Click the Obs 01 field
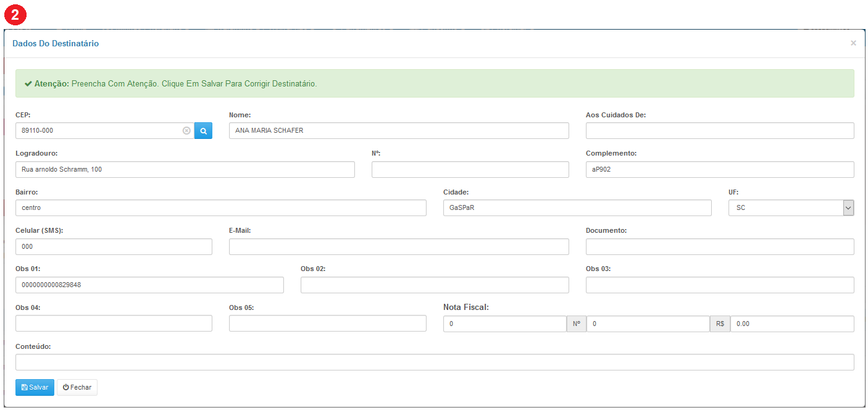Image resolution: width=868 pixels, height=410 pixels. (x=149, y=285)
